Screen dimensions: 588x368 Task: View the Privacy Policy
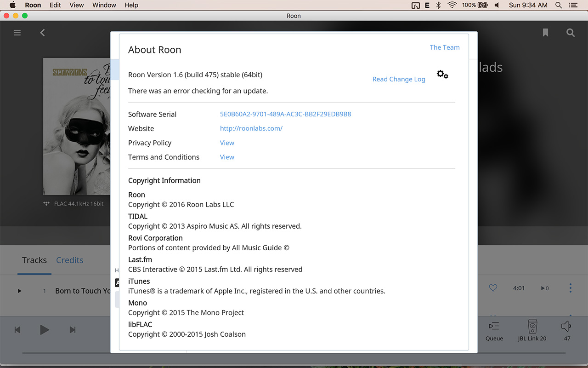[227, 143]
